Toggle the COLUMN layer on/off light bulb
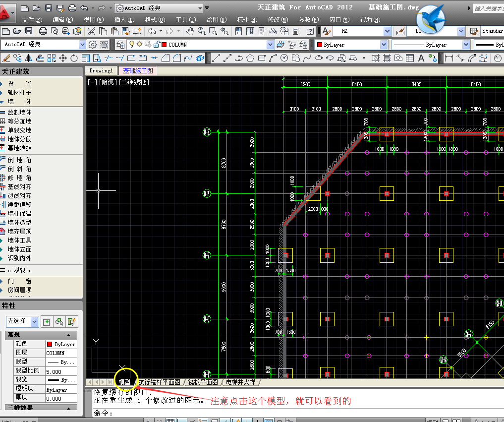 click(131, 44)
